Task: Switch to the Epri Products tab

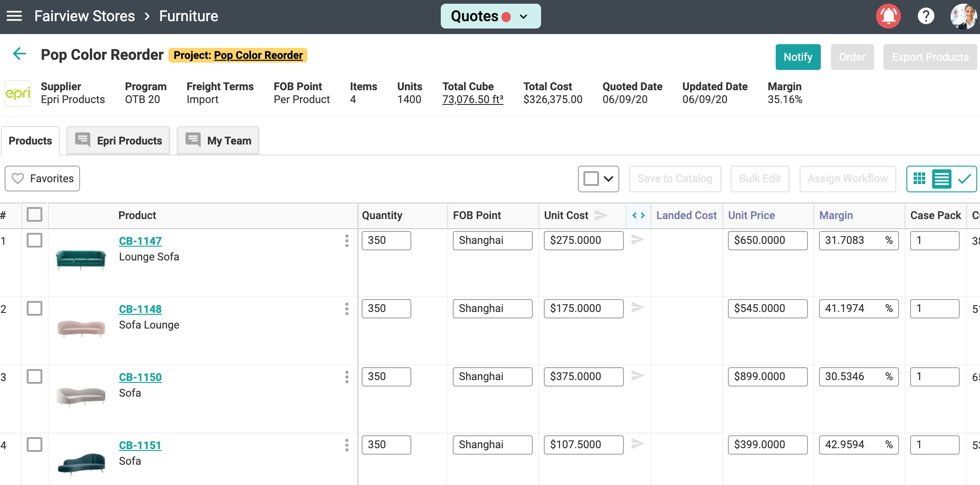Action: [x=119, y=141]
